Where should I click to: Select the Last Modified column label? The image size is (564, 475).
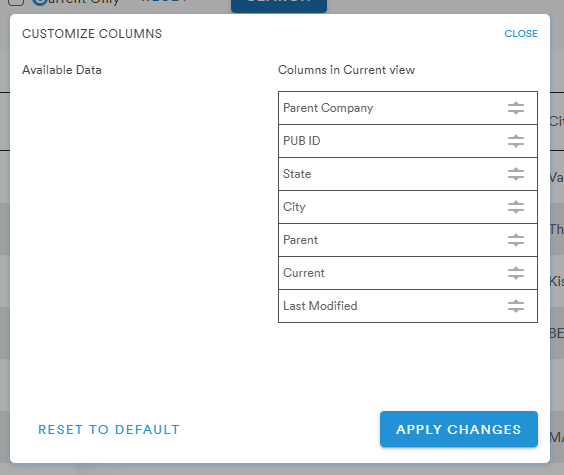[x=320, y=306]
